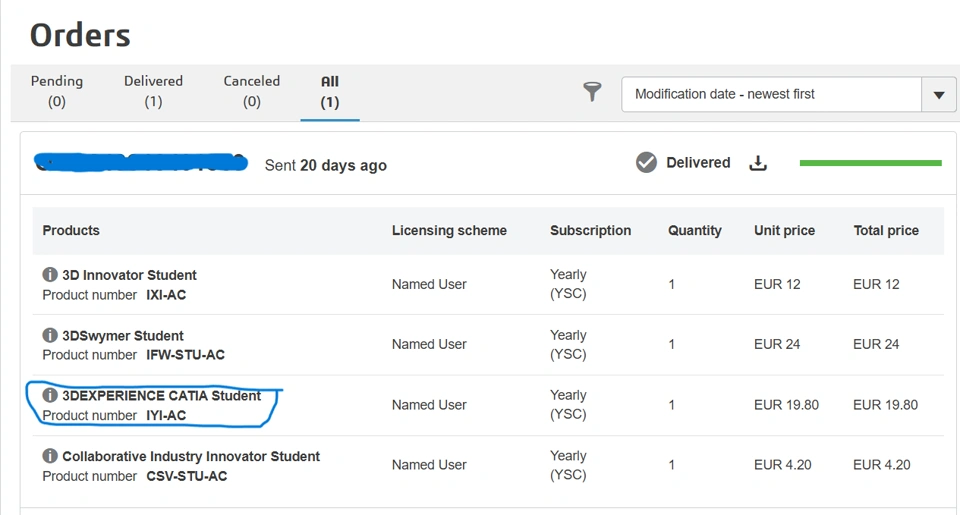Show the All orders tab
This screenshot has height=515, width=960.
(330, 91)
